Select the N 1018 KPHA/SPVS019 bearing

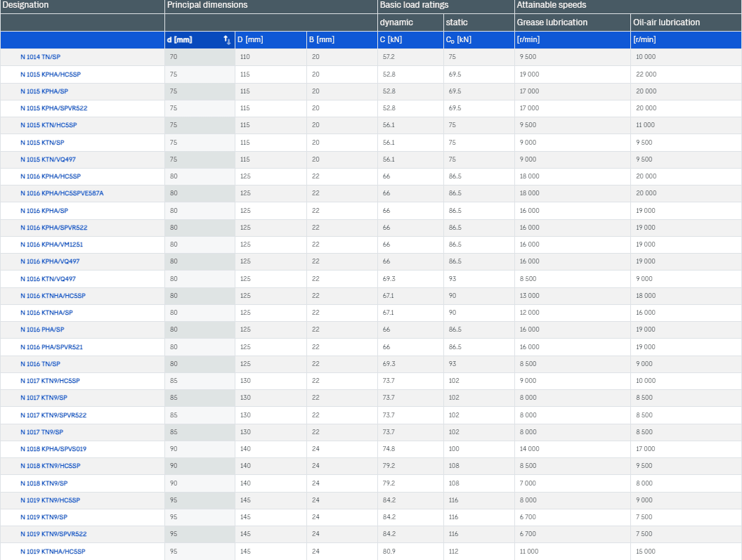pyautogui.click(x=53, y=449)
